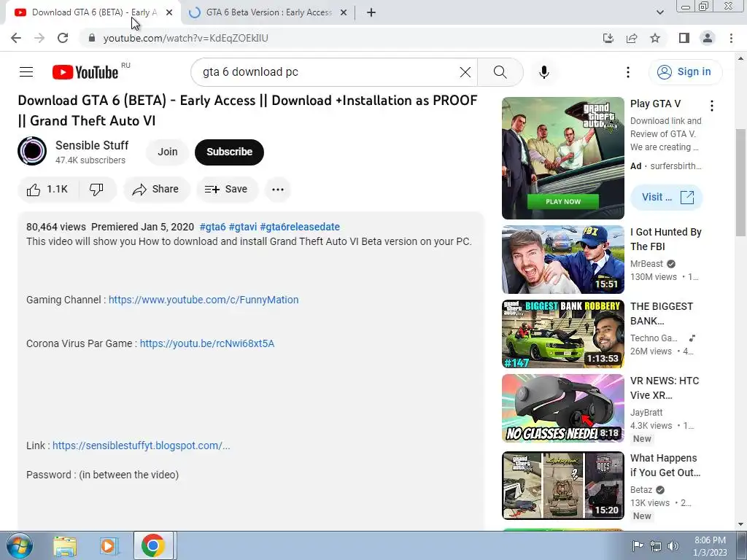747x560 pixels.
Task: Open YouTube settings three-dot menu
Action: (628, 72)
